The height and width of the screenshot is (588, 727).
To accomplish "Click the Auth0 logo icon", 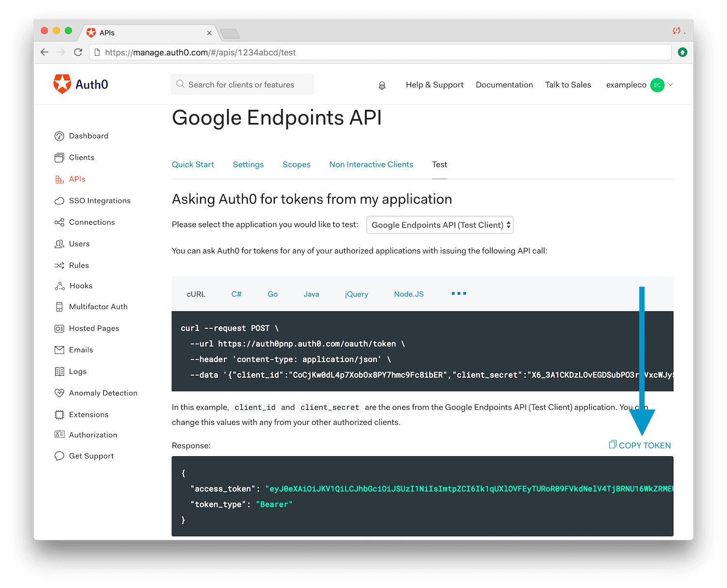I will click(62, 84).
